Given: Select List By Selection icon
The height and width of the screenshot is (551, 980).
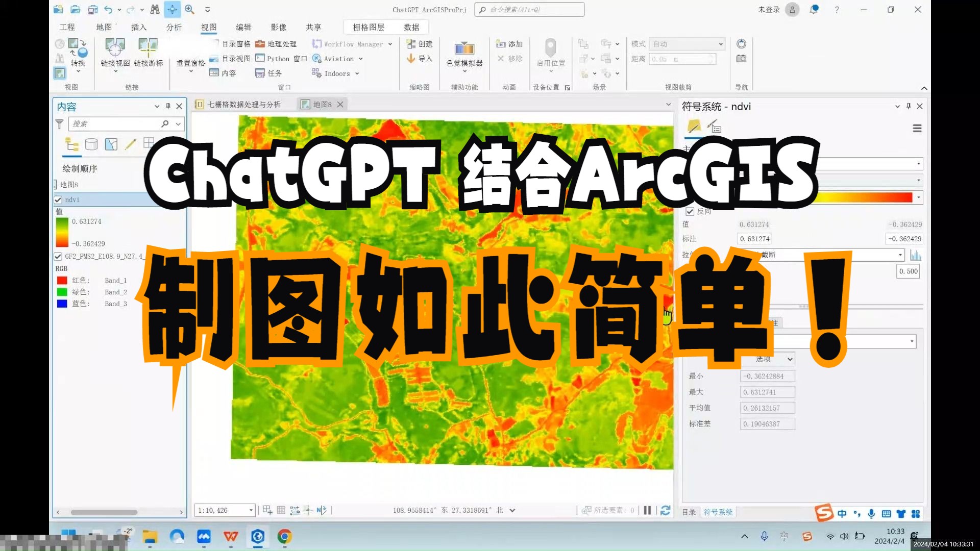Looking at the screenshot, I should pos(111,144).
